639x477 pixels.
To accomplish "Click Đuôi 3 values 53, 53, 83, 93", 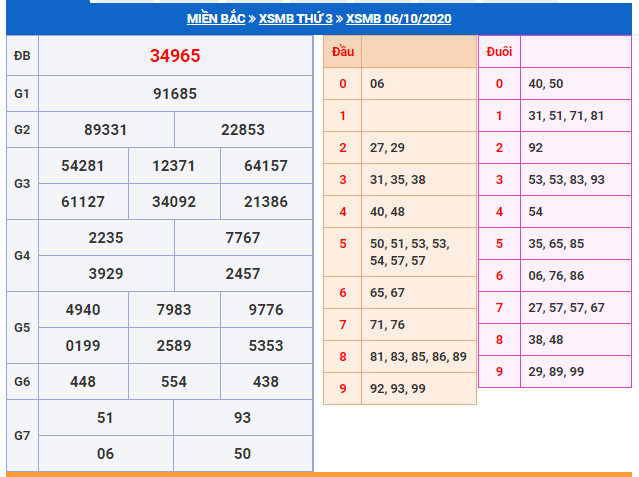I will coord(566,180).
